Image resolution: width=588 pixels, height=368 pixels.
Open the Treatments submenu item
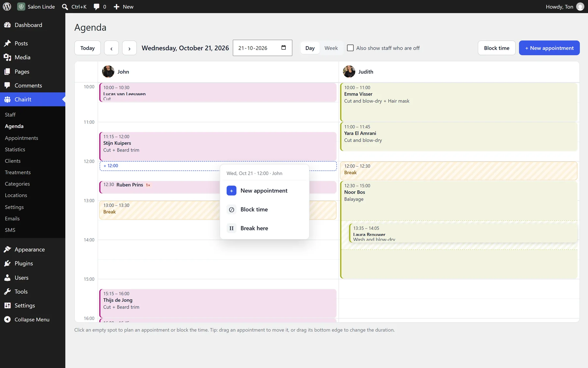point(18,172)
